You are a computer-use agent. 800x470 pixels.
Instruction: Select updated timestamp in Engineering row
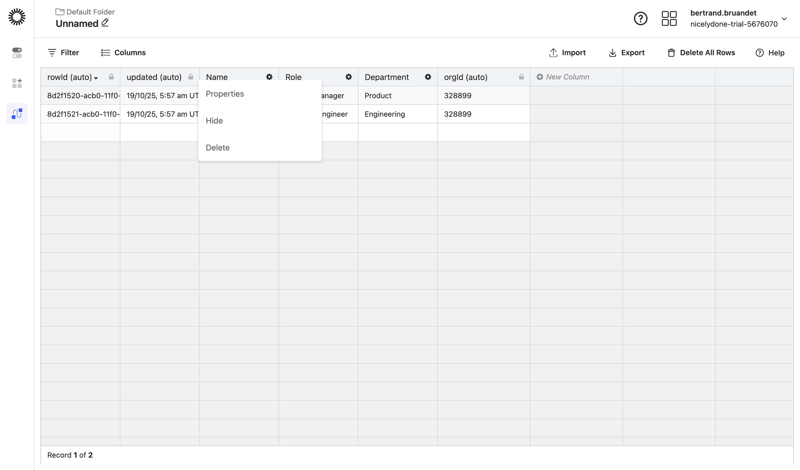point(160,114)
